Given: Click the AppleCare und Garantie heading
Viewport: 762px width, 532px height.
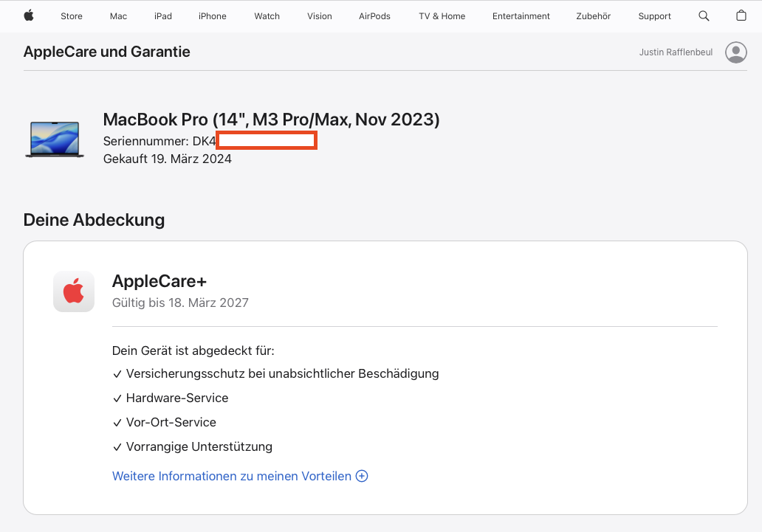Looking at the screenshot, I should [x=107, y=52].
